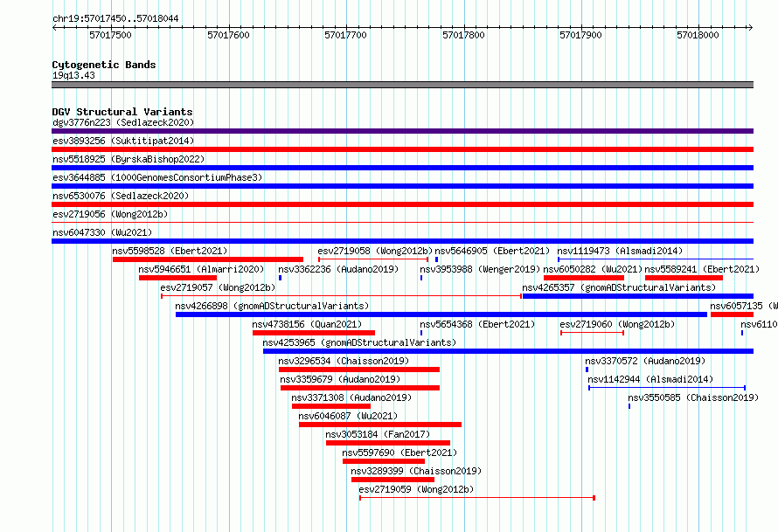Click the nsv6530076 (Sedlazeck2020) label
The height and width of the screenshot is (532, 778).
[x=121, y=196]
